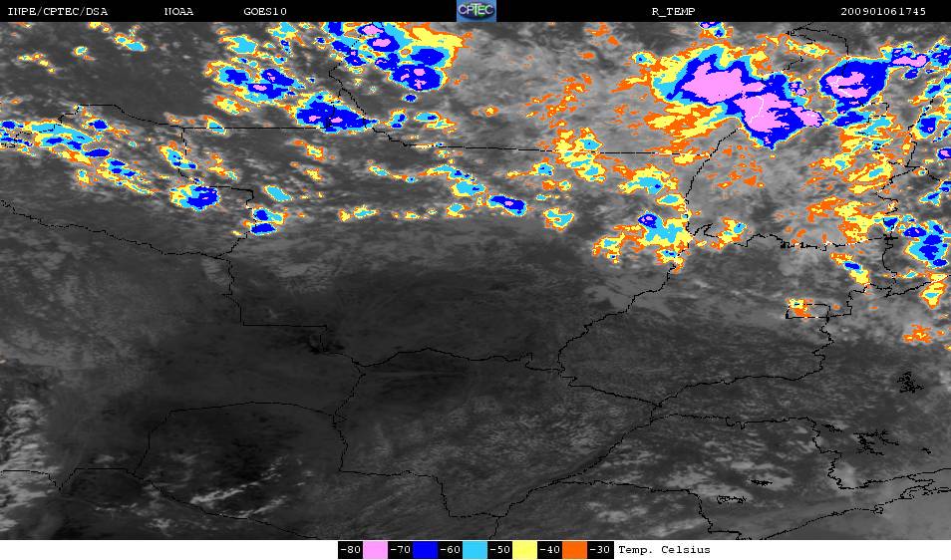Click the -60 legend value
This screenshot has width=951, height=560.
click(x=450, y=550)
